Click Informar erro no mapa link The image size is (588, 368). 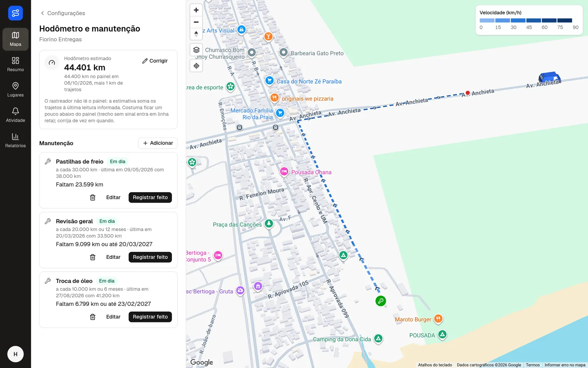pos(565,365)
